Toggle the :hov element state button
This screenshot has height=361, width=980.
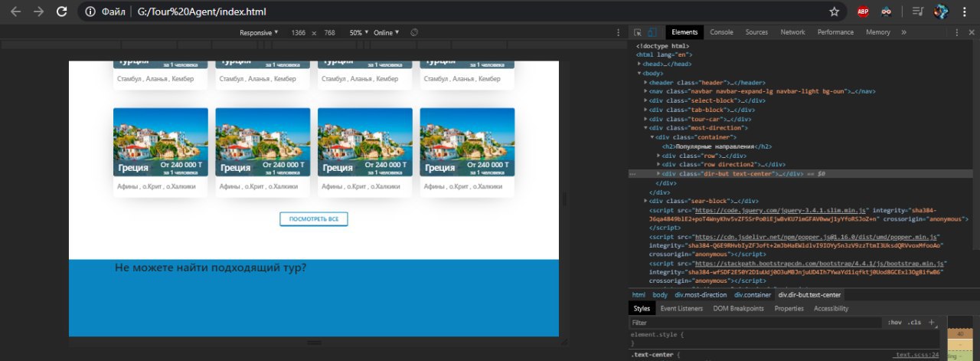click(894, 323)
